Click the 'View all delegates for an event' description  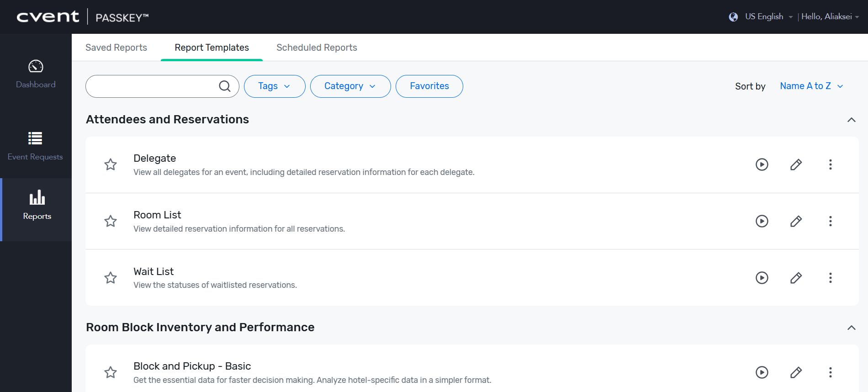coord(304,172)
